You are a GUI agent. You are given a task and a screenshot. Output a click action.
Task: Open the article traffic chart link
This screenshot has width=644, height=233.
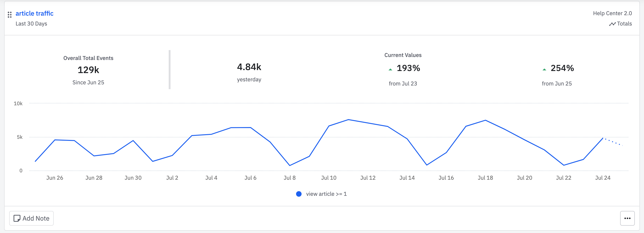(34, 13)
